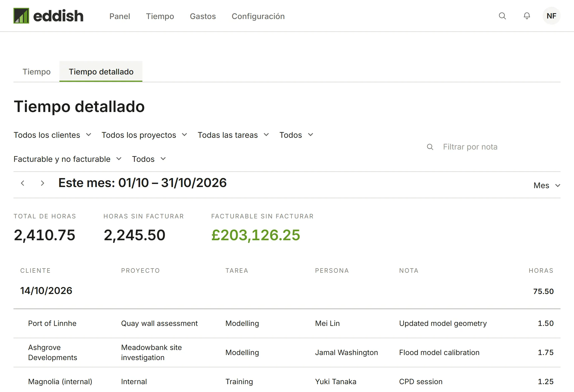This screenshot has width=574, height=392.
Task: Open Panel in the top navigation
Action: pyautogui.click(x=120, y=16)
